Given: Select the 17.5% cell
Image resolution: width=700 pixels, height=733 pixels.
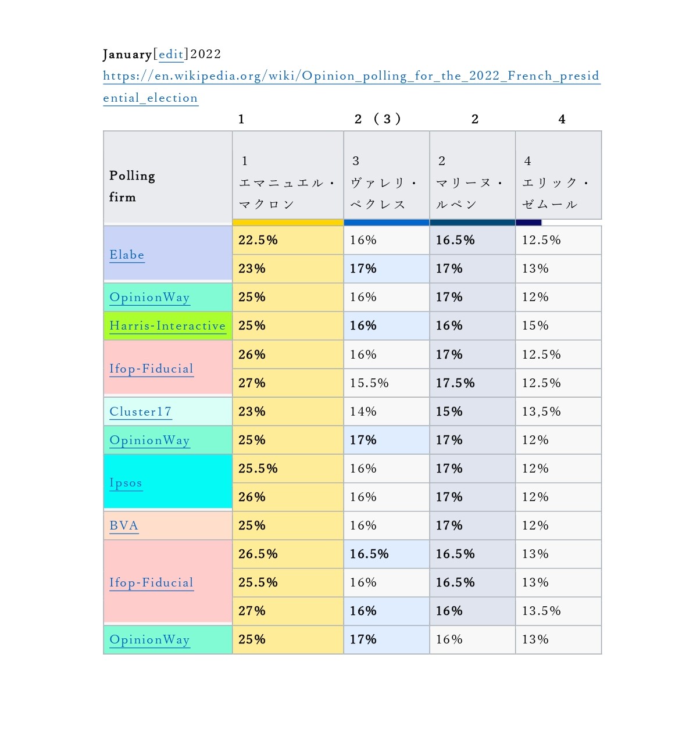Looking at the screenshot, I should (472, 383).
